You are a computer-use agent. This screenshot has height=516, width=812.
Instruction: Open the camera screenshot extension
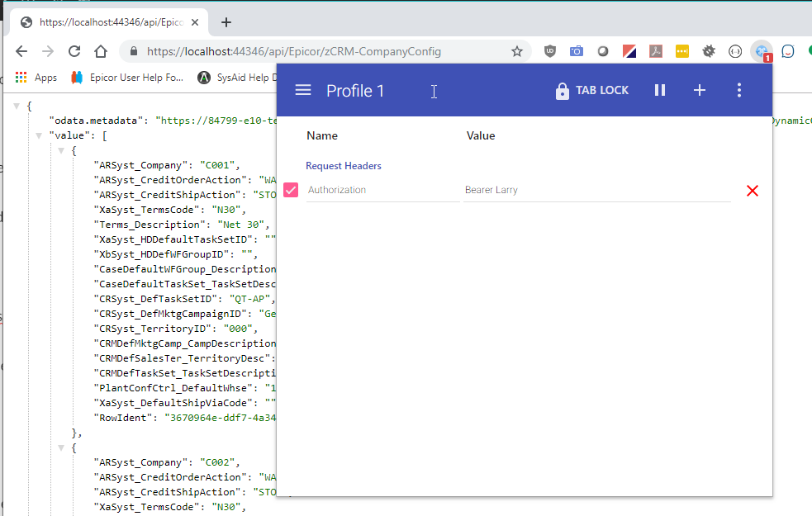577,51
